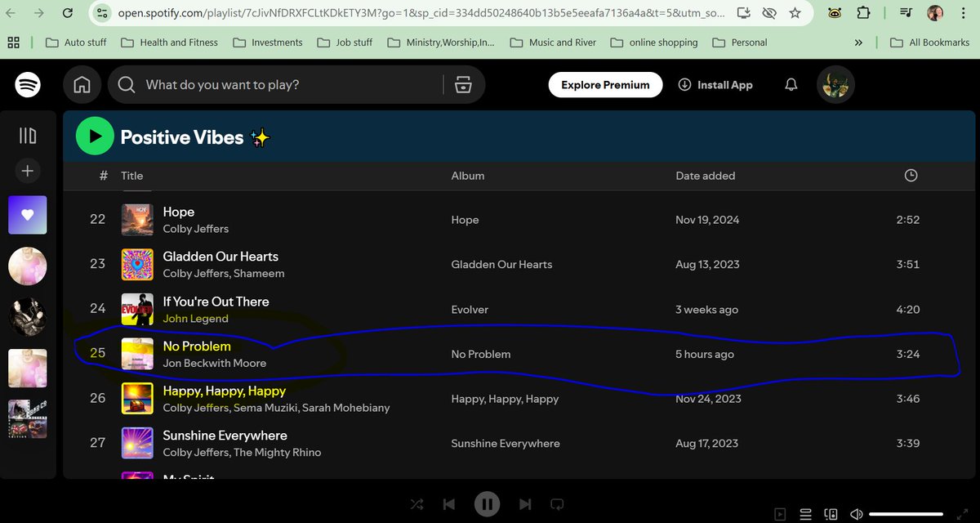The height and width of the screenshot is (523, 980).
Task: Open Liked Songs heart tile
Action: coord(28,215)
